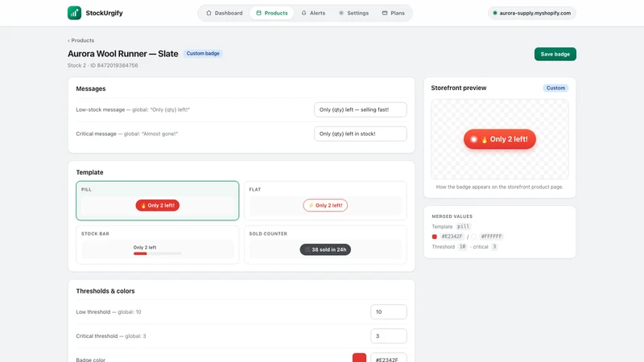The image size is (644, 362).
Task: Edit the low-stock message field
Action: (360, 109)
